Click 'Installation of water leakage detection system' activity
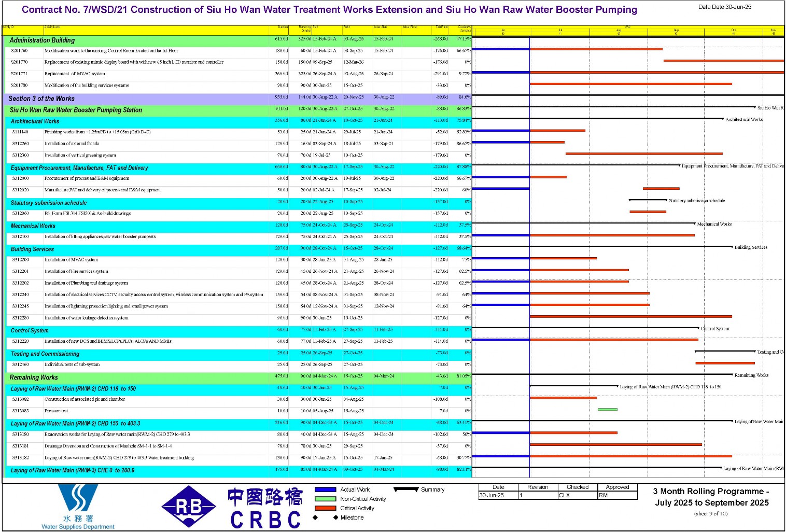The image size is (786, 532). click(x=86, y=318)
